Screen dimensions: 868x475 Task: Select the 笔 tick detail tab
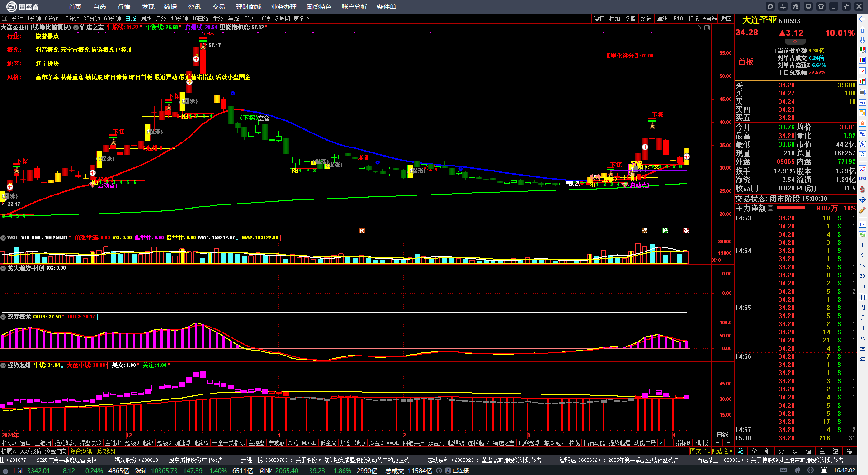(x=741, y=451)
